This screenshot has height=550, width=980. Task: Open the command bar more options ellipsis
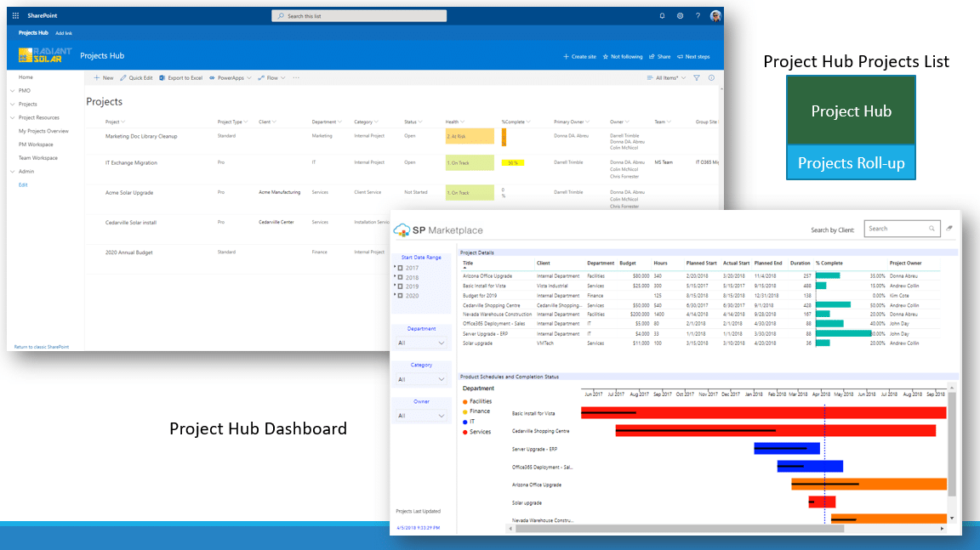[x=296, y=78]
